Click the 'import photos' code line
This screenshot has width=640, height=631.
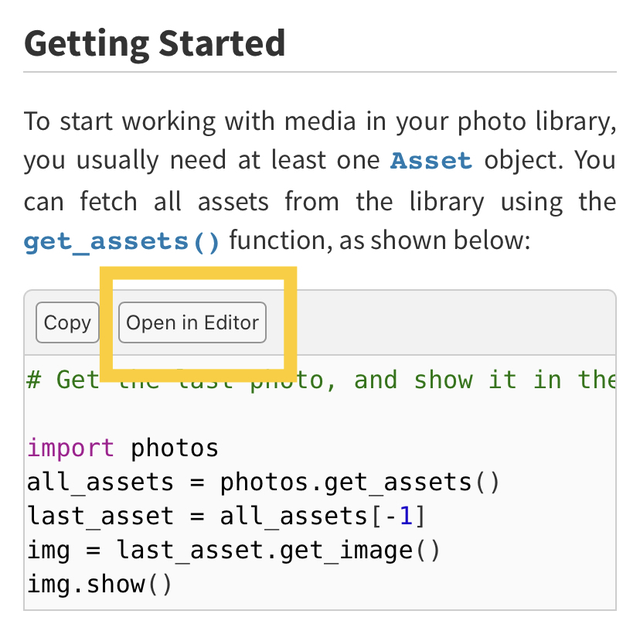click(x=122, y=448)
